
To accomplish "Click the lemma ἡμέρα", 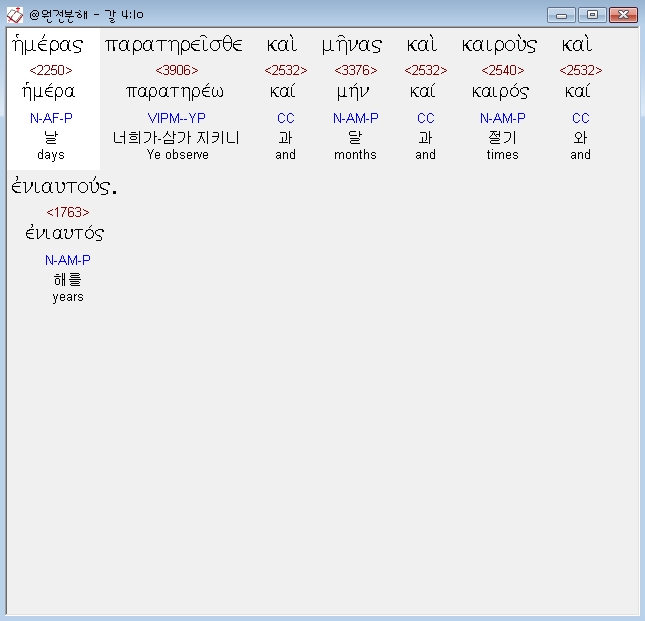I will pos(49,92).
